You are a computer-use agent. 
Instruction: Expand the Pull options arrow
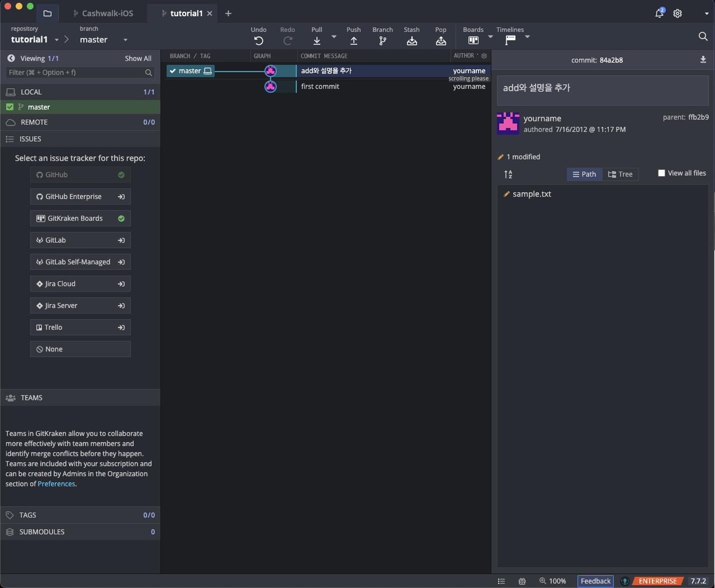tap(334, 37)
